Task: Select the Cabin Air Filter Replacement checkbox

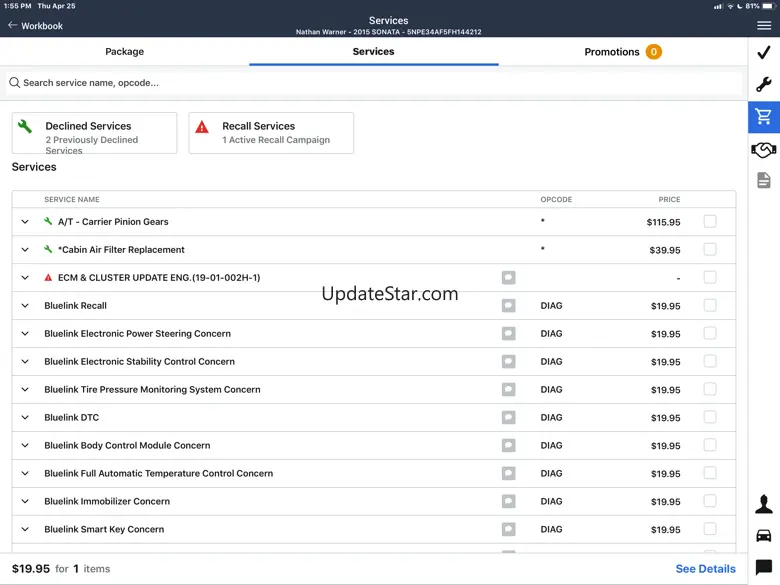Action: click(710, 250)
